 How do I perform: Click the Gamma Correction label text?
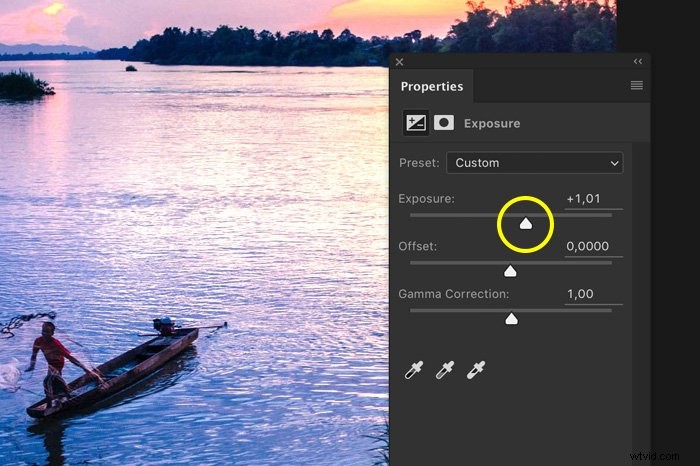click(x=454, y=294)
